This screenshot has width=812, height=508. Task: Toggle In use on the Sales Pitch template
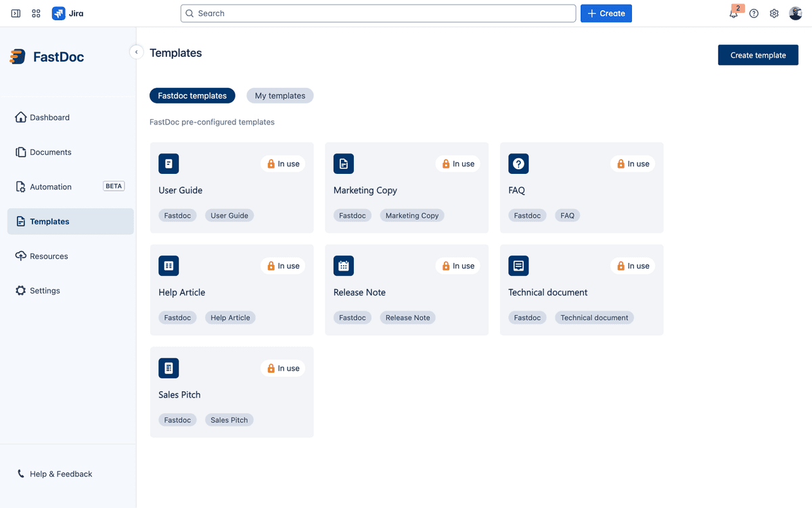[282, 367]
